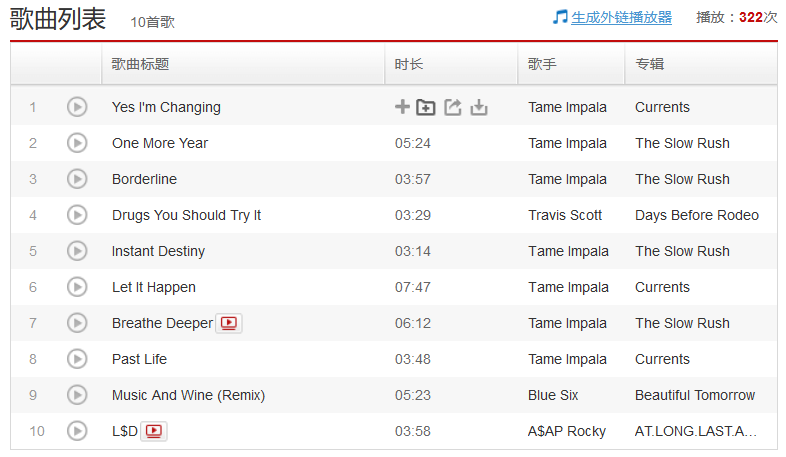Open the album Days Before Rodeo
The width and height of the screenshot is (786, 457).
click(696, 215)
